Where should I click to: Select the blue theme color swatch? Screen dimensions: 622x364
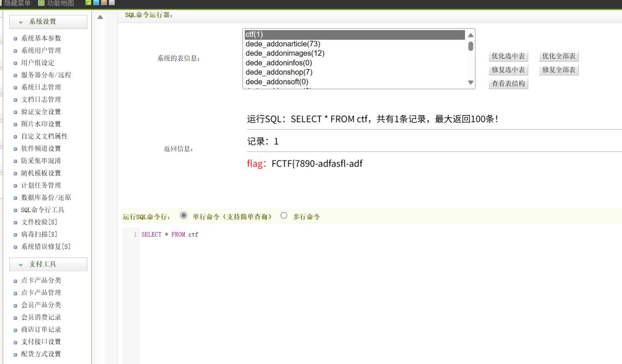coord(96,2)
